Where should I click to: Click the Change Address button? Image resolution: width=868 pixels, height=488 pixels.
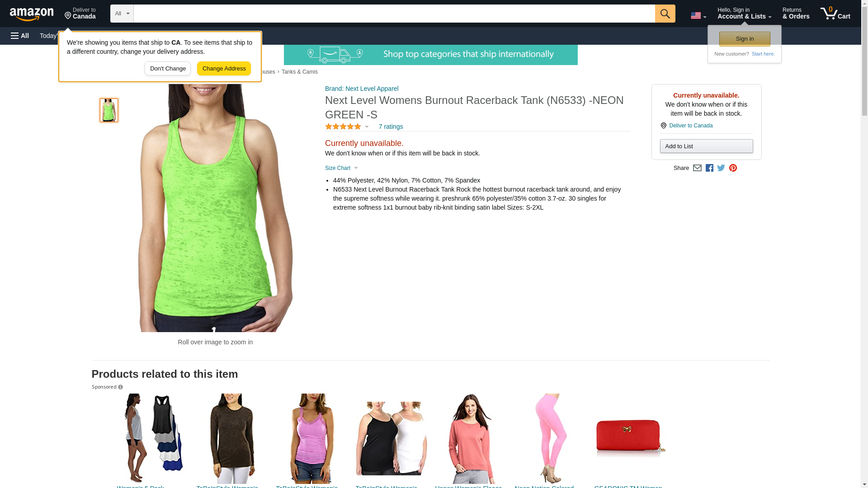point(224,69)
